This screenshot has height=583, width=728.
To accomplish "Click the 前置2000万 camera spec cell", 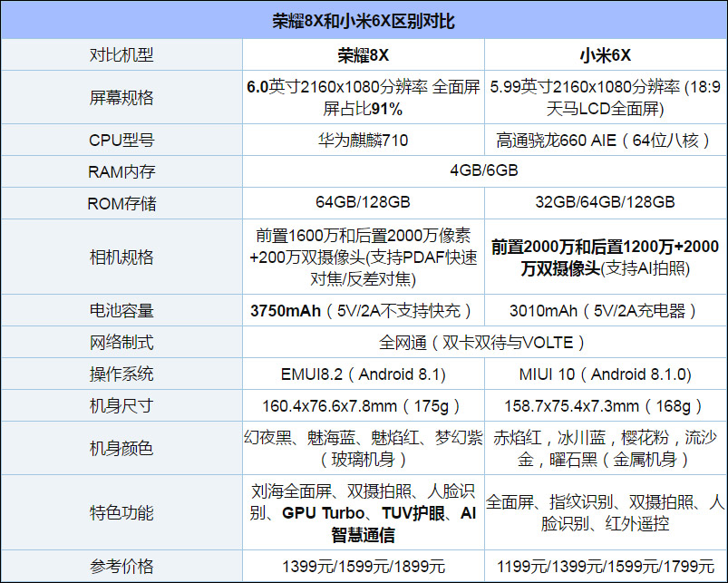I will [605, 257].
